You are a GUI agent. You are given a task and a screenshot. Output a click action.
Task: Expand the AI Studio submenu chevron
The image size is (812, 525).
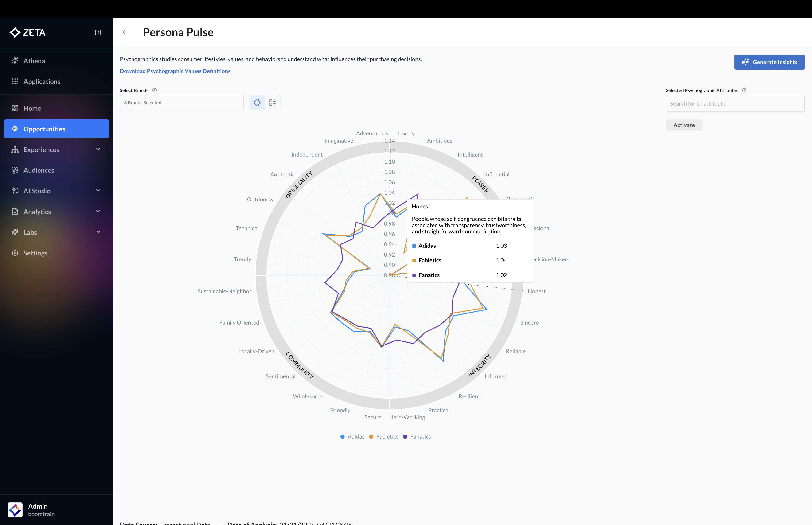(x=98, y=191)
